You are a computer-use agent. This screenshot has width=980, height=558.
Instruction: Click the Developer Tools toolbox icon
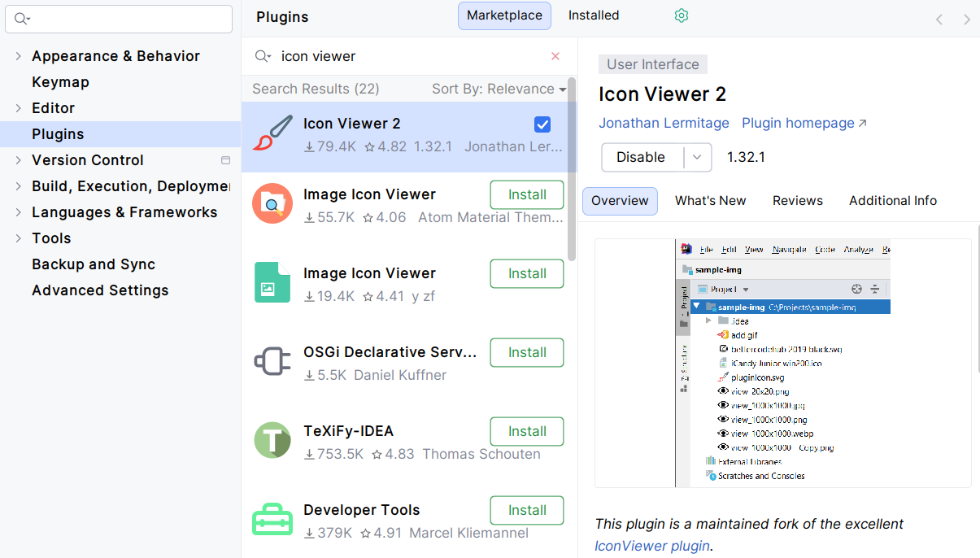[x=272, y=520]
